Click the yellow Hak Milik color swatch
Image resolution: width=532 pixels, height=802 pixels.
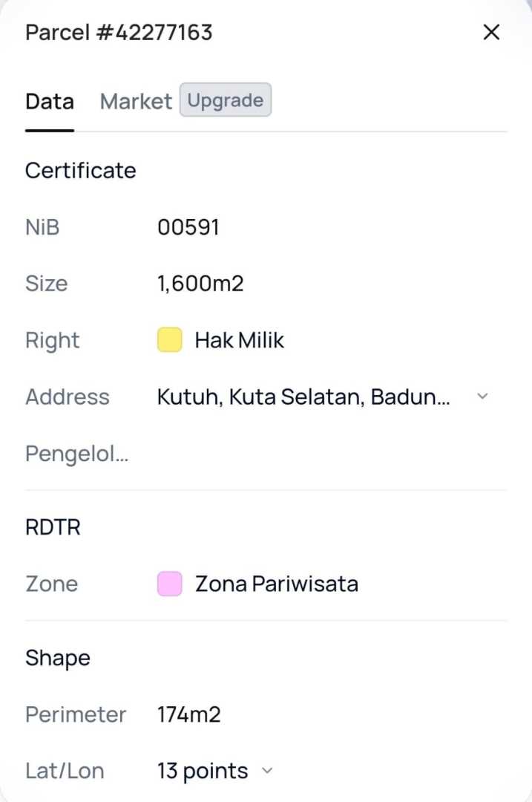click(170, 340)
